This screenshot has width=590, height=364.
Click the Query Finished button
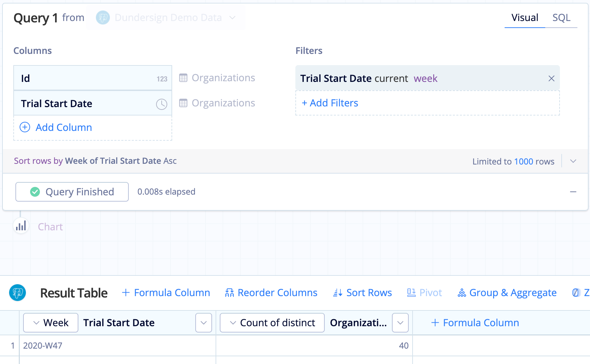72,192
